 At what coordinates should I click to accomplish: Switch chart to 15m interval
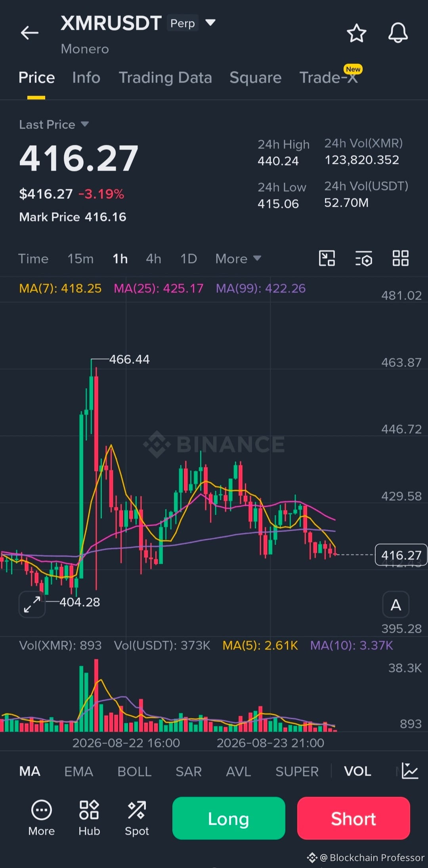tap(80, 259)
